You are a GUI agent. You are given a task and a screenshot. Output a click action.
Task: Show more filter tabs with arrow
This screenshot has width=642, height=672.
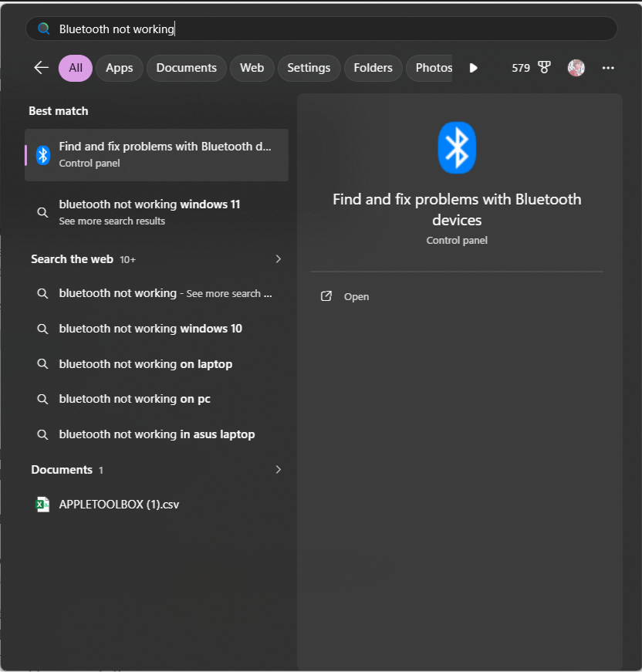pos(473,68)
